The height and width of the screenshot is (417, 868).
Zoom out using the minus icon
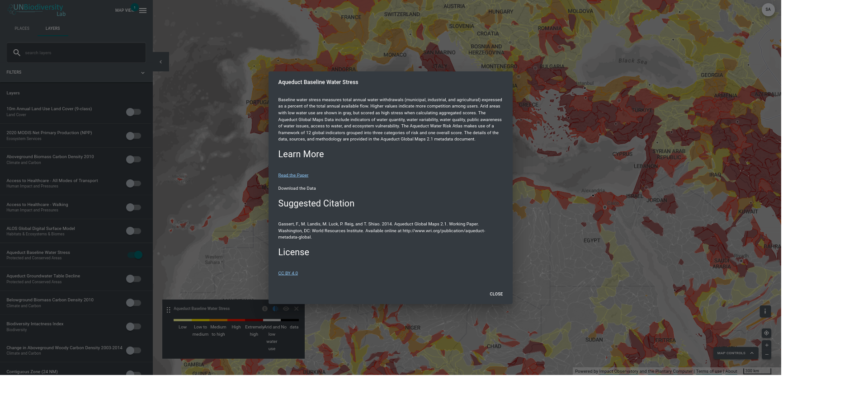coord(766,354)
